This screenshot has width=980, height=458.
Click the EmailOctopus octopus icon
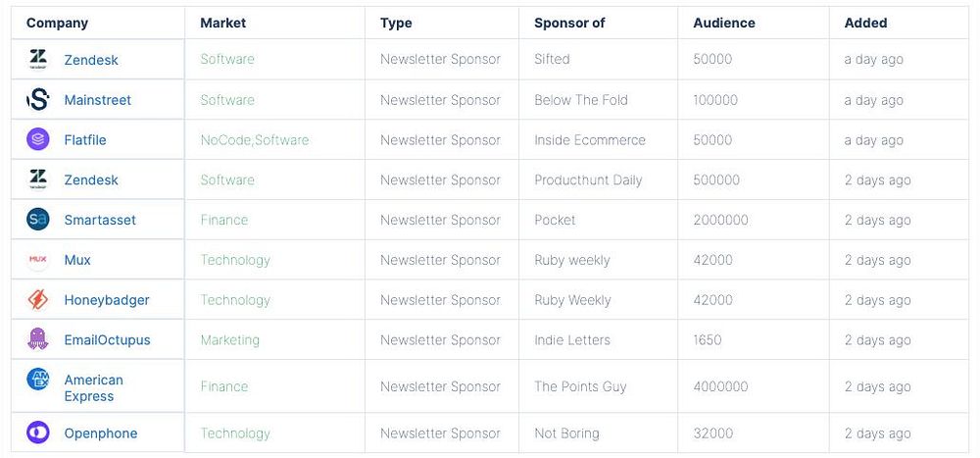point(38,339)
